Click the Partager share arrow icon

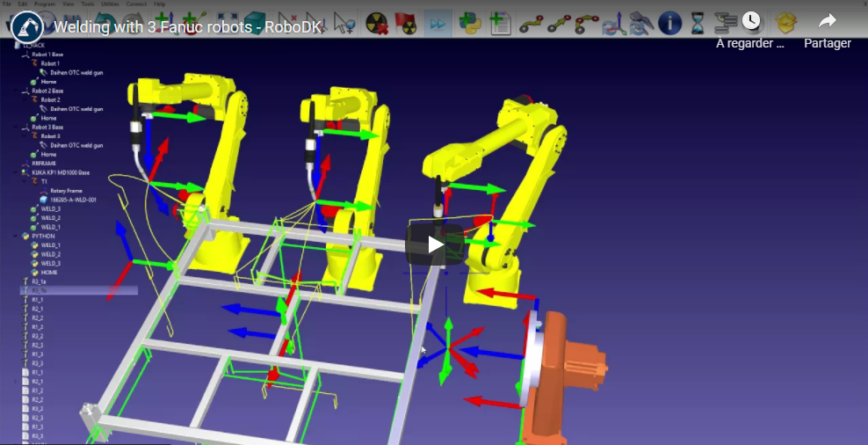click(x=827, y=21)
